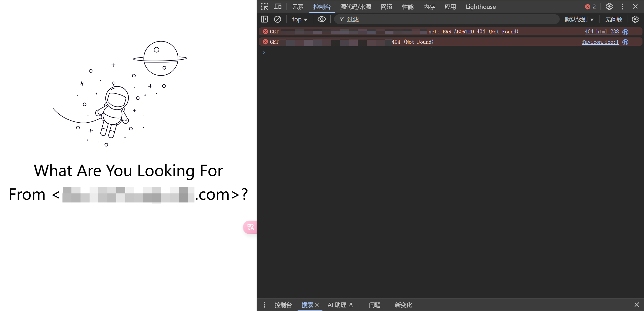Switch to the 元素 tab
The image size is (644, 311).
(298, 7)
